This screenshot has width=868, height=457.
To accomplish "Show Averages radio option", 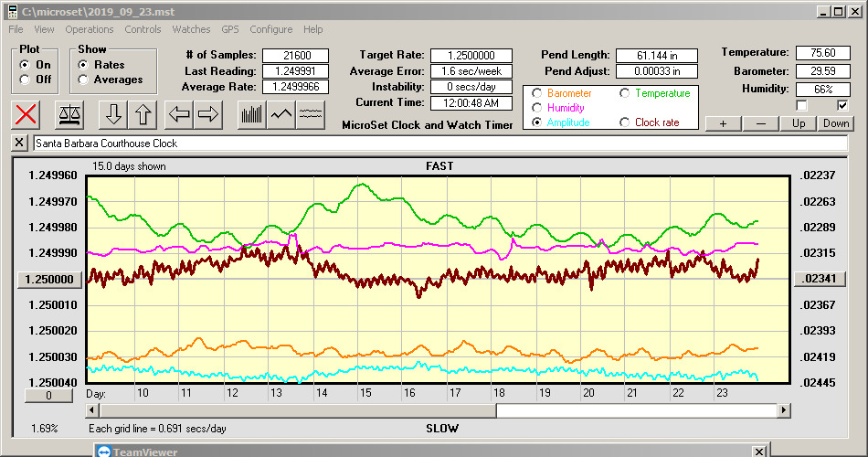I will point(83,80).
